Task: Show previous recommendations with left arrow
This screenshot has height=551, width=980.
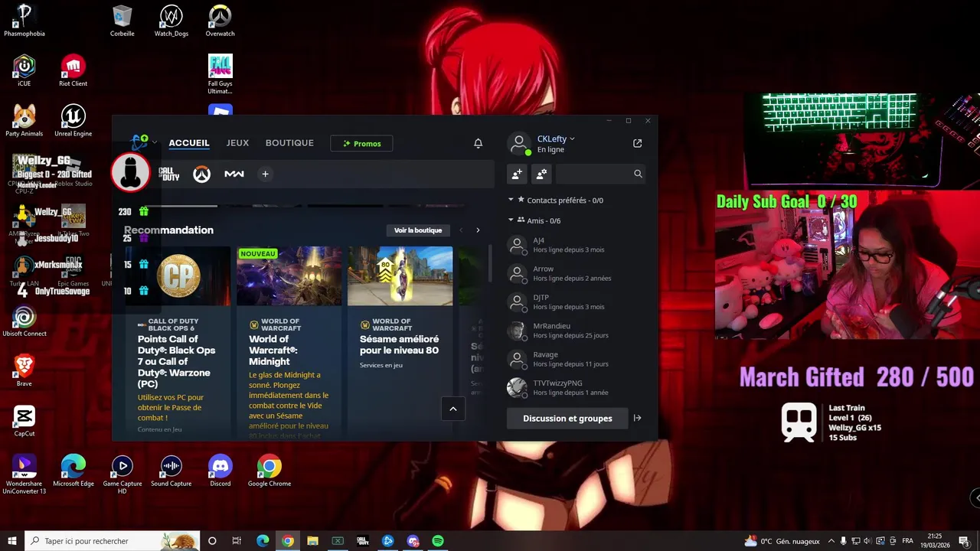Action: coord(461,230)
